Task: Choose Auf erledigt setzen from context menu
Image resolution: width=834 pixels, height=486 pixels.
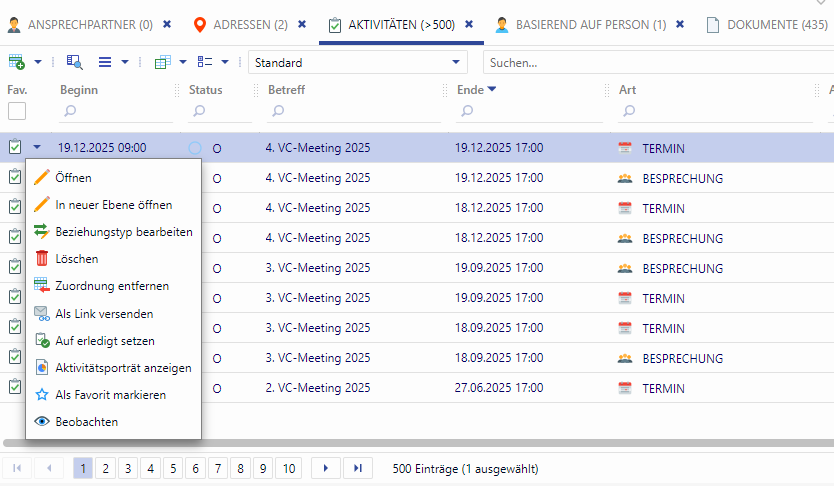Action: click(x=104, y=341)
